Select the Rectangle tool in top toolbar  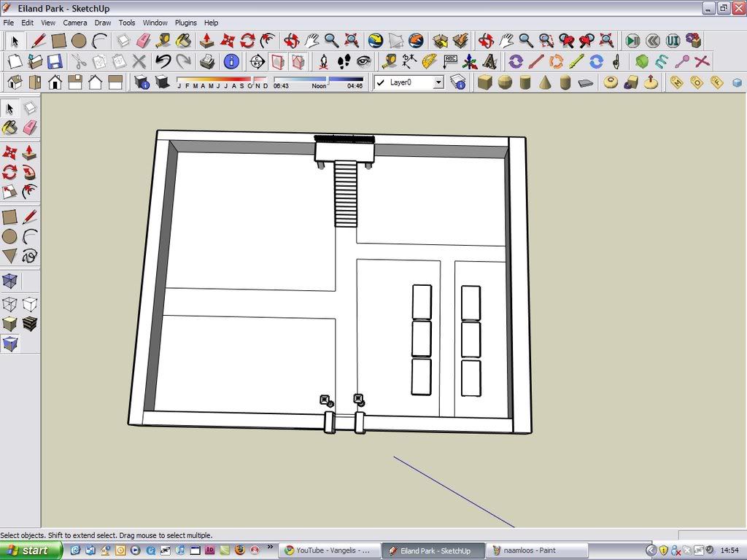click(x=58, y=41)
